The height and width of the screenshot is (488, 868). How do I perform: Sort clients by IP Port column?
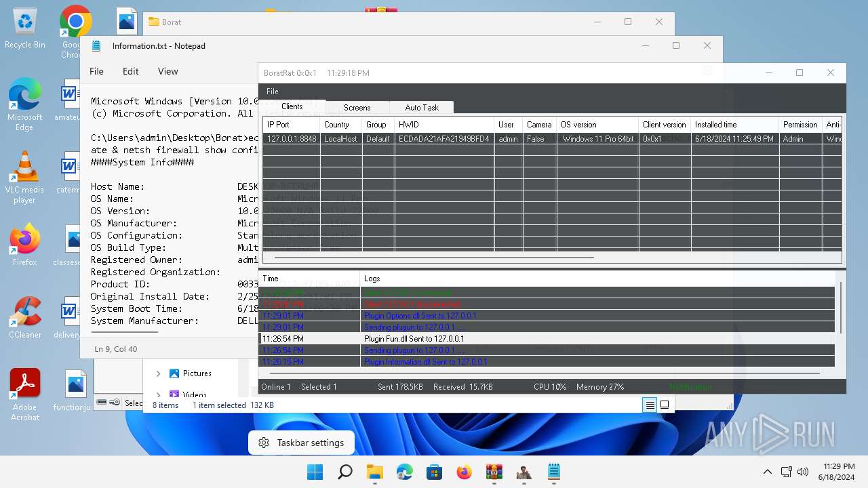(x=292, y=125)
